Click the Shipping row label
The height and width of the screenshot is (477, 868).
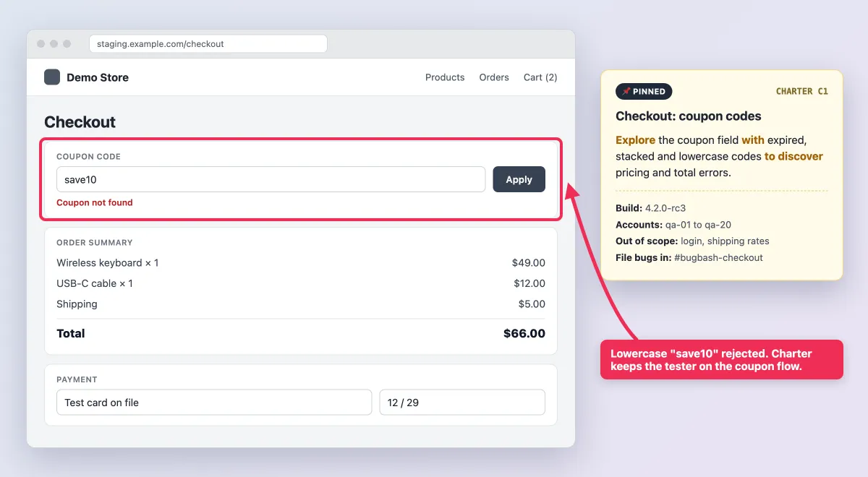(77, 304)
